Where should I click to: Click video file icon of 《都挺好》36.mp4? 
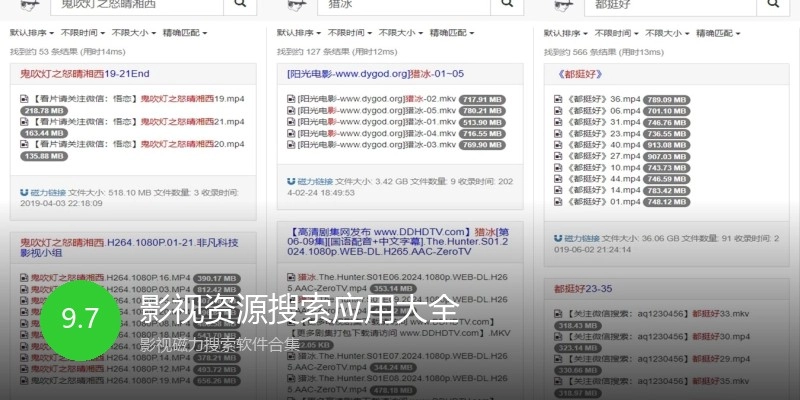pos(558,99)
